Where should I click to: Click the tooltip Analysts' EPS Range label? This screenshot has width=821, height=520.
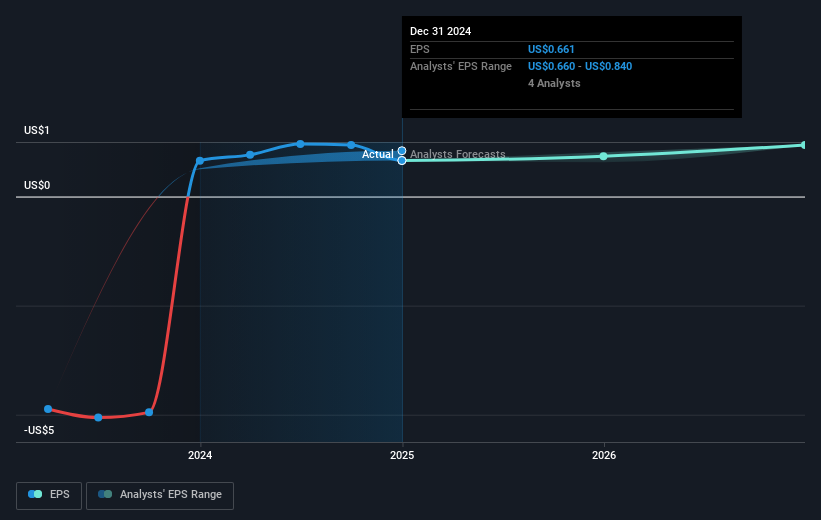(461, 67)
